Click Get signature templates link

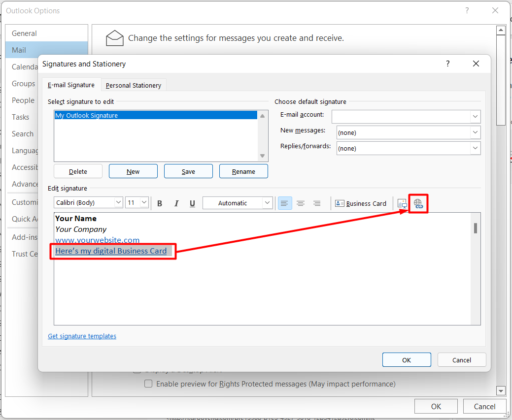pos(82,336)
